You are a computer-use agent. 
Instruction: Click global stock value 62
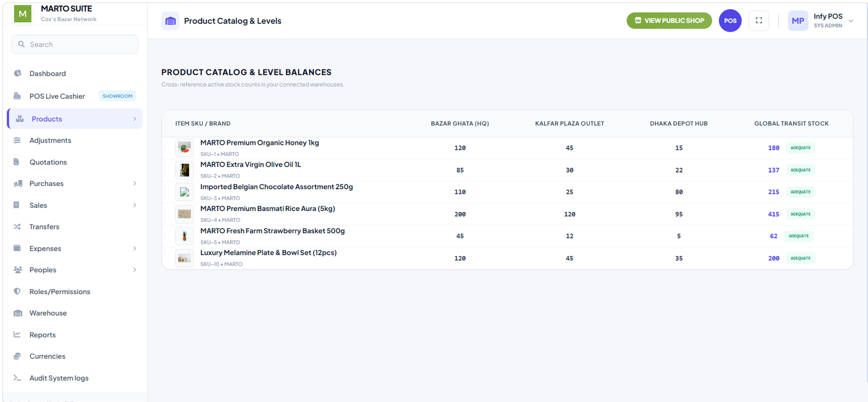[774, 236]
